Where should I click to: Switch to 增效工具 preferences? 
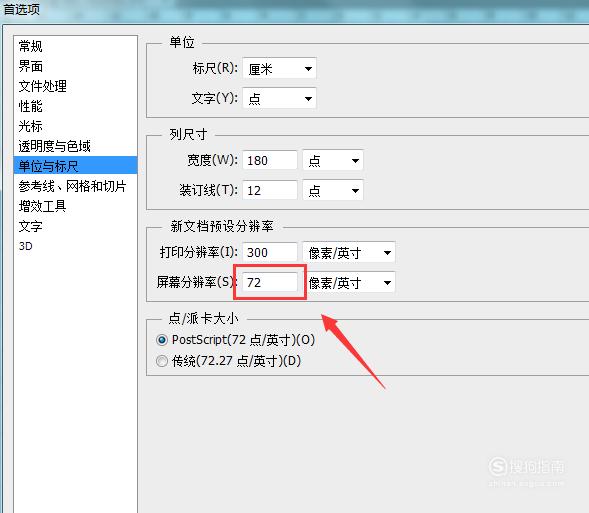pyautogui.click(x=42, y=206)
